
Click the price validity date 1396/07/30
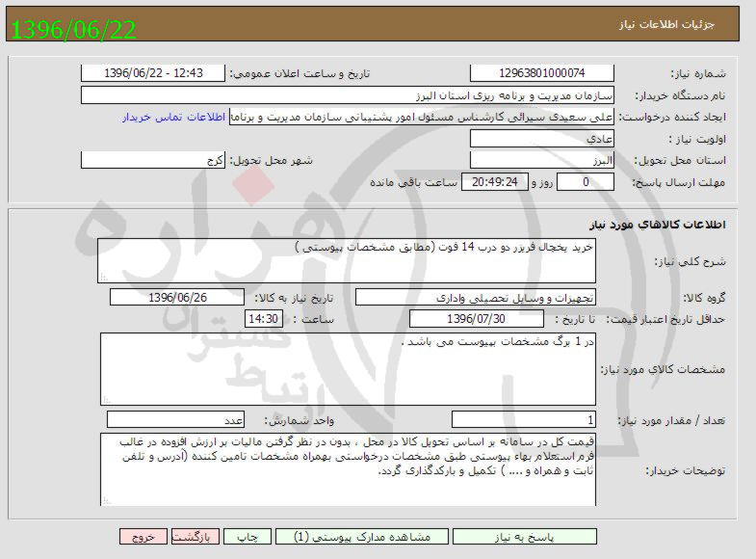pyautogui.click(x=477, y=319)
